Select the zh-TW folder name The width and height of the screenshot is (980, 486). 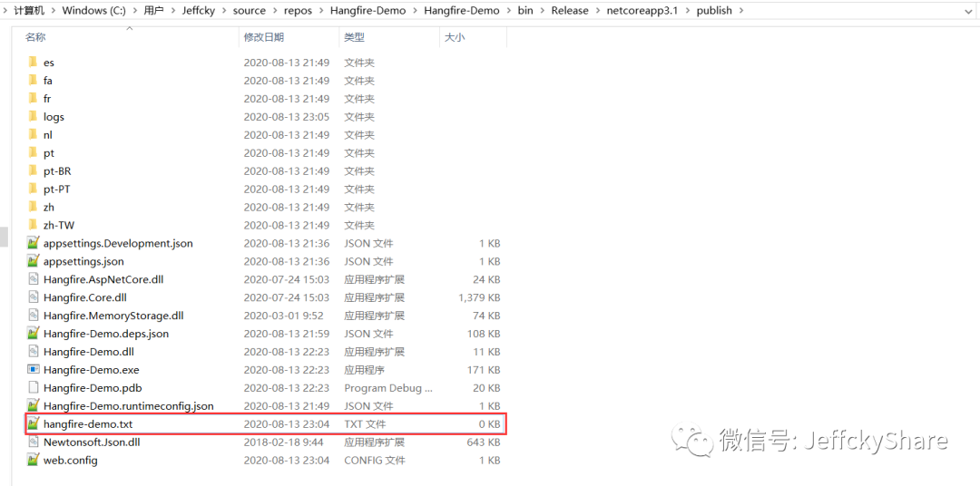click(59, 226)
